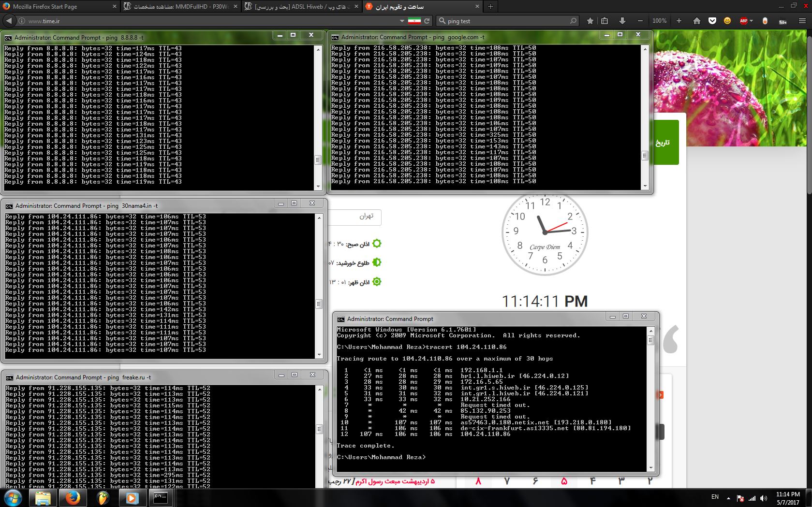The height and width of the screenshot is (507, 812).
Task: Reload the time.ir page
Action: click(427, 21)
